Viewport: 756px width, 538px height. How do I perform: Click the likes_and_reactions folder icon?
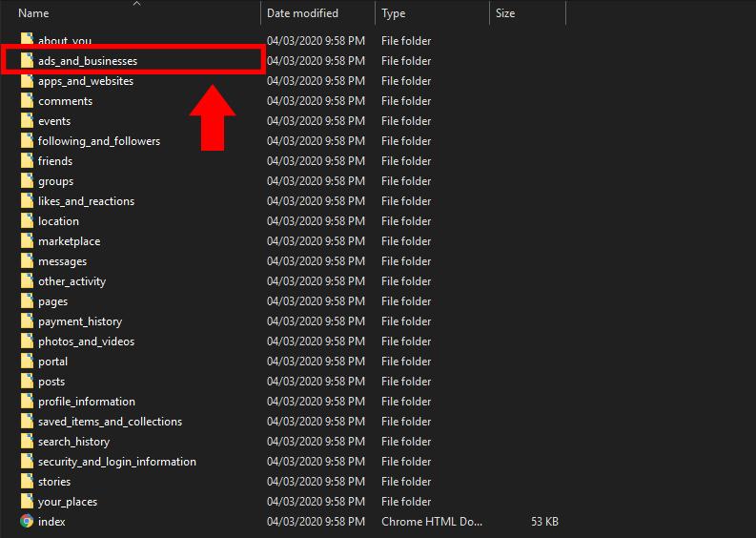[x=27, y=200]
